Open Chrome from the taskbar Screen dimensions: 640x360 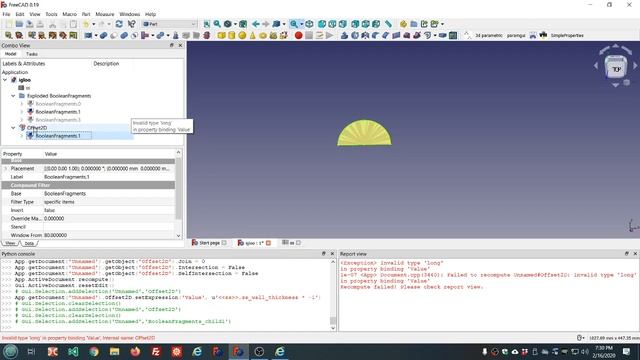point(94,351)
